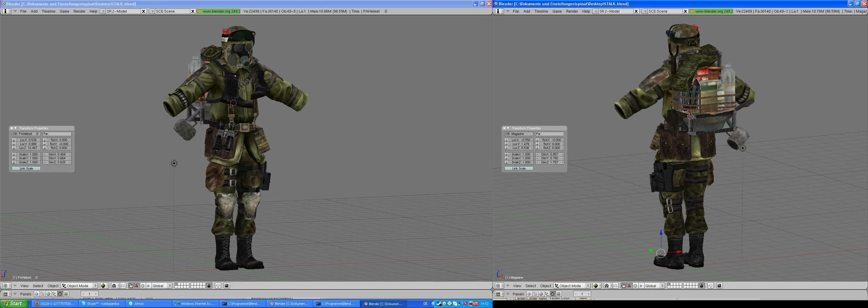This screenshot has width=868, height=308.
Task: Open draw type selector in right window
Action: (x=597, y=286)
